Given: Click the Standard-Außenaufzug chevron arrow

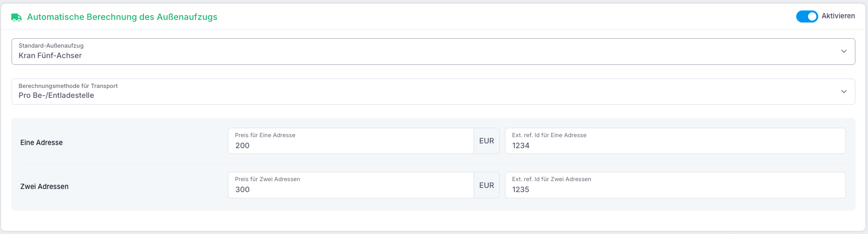Looking at the screenshot, I should coord(843,51).
